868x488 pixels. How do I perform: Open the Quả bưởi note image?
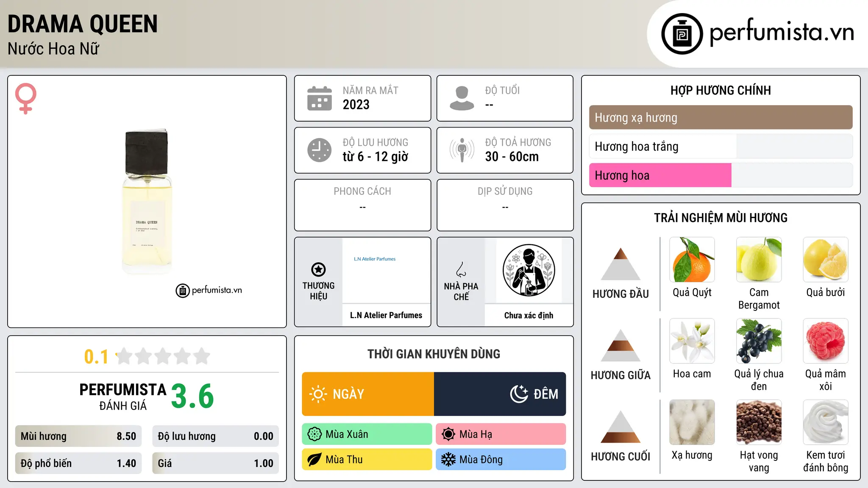826,260
